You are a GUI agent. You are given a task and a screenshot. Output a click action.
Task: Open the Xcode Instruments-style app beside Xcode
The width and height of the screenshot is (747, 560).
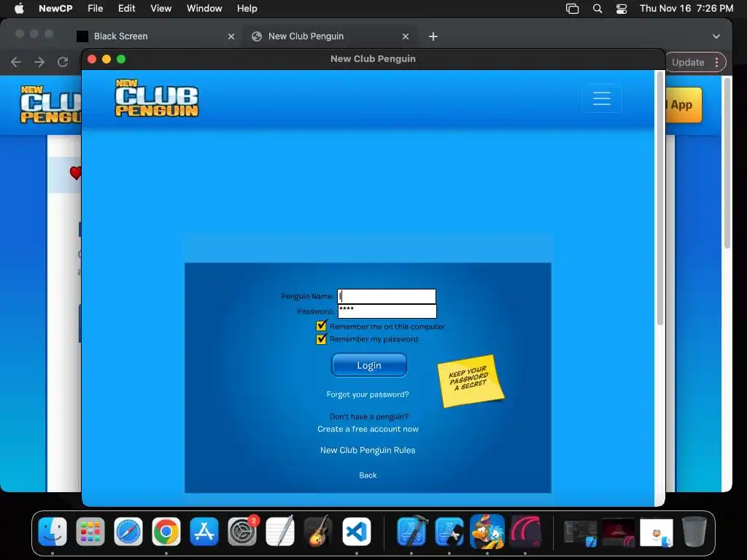click(449, 532)
